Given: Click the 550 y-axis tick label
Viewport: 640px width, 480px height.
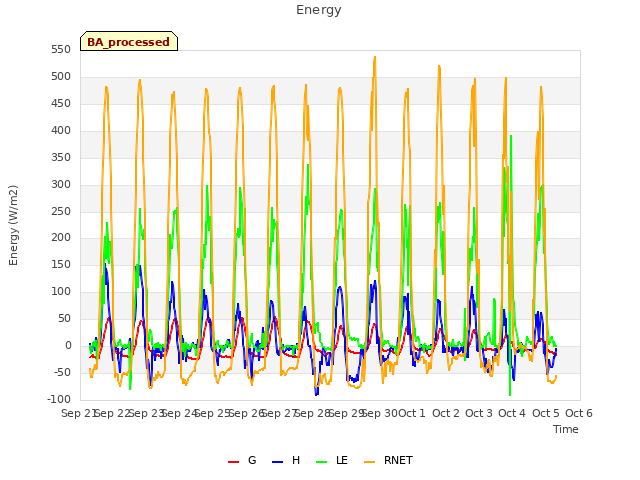Looking at the screenshot, I should click(x=61, y=50).
